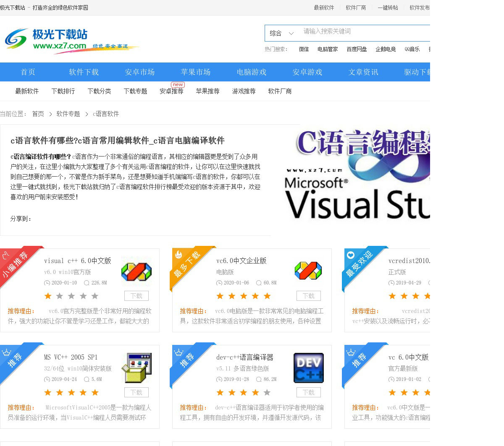Open 最新软件 link in top bar
Image resolution: width=504 pixels, height=446 pixels.
324,8
